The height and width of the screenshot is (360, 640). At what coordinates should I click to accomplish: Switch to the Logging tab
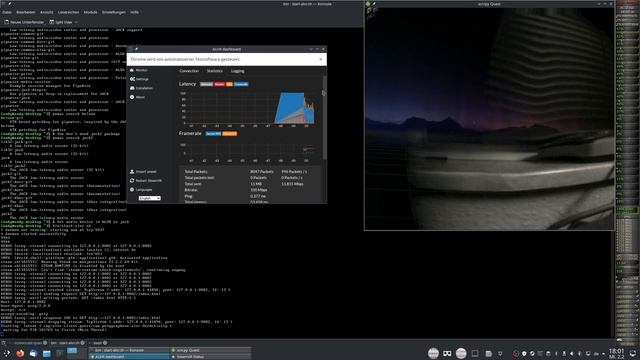click(238, 71)
